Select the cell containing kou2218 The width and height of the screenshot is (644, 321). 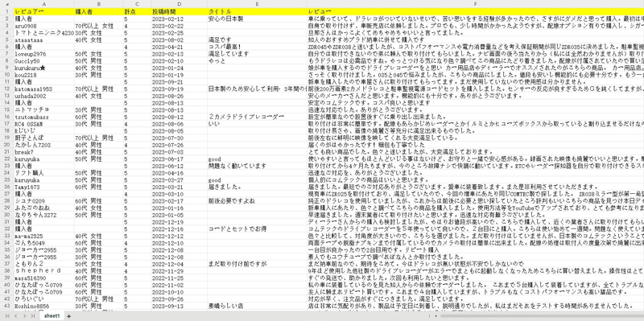coord(43,75)
